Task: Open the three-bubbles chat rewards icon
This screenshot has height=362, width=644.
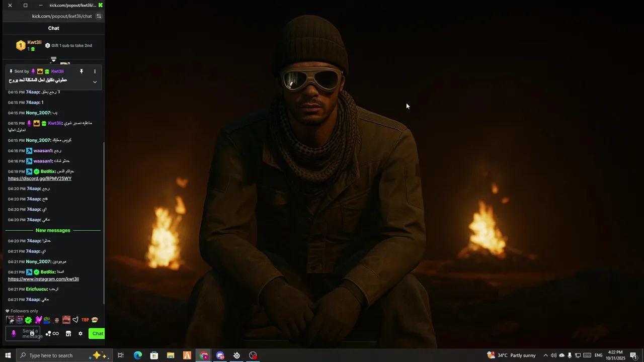Action: (48, 333)
